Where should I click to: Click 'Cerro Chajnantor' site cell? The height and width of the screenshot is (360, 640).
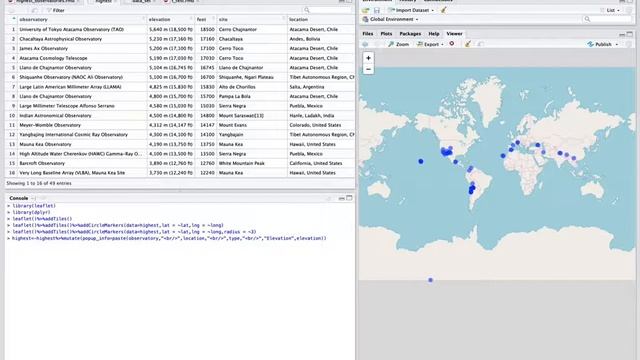click(x=251, y=29)
